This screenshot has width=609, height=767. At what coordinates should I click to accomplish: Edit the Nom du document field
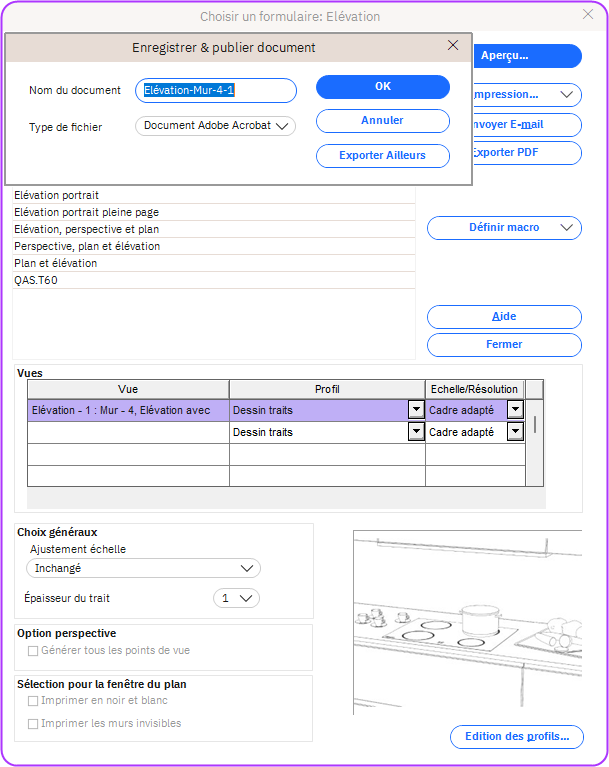click(216, 91)
